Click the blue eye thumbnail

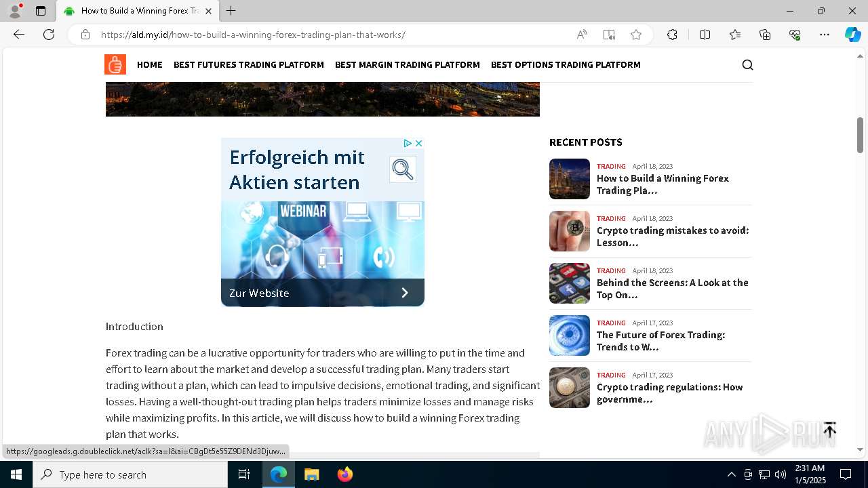pyautogui.click(x=570, y=335)
